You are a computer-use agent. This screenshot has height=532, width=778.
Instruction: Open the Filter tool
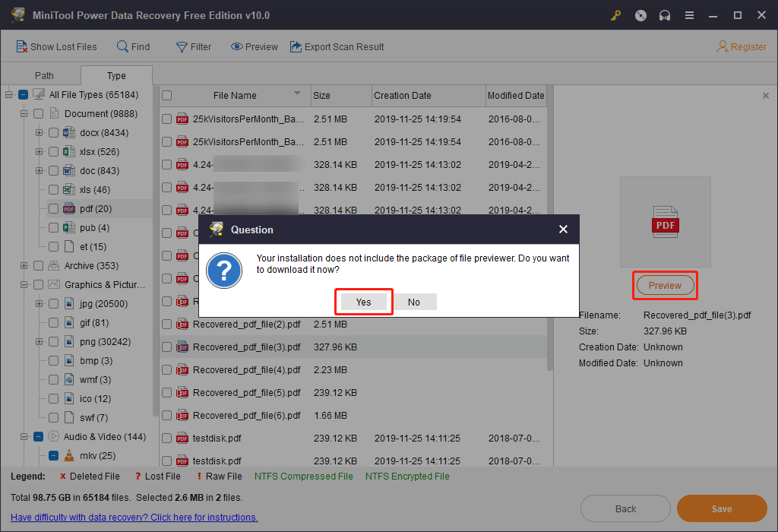(x=194, y=46)
